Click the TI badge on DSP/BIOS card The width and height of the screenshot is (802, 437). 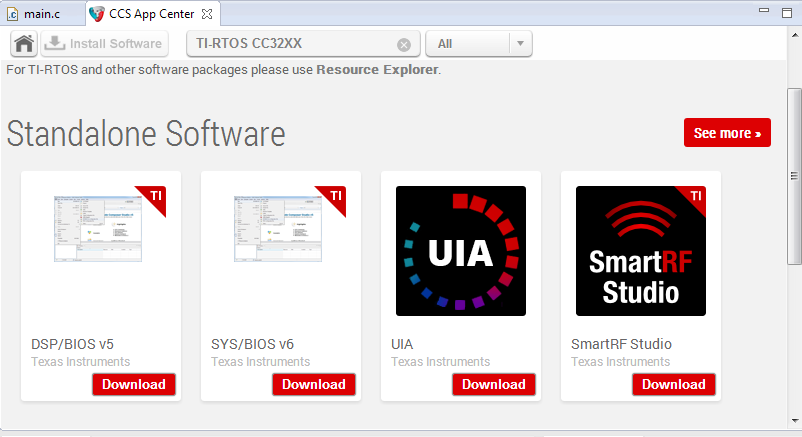tap(155, 197)
